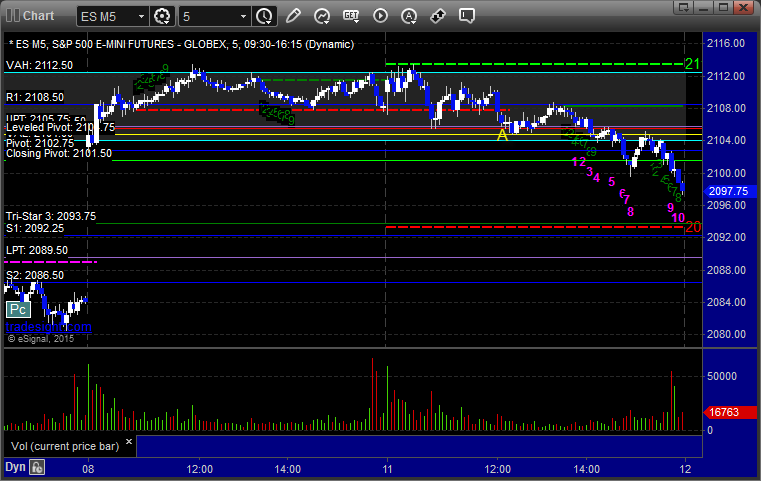Click the VAH: 2112.50 label
Viewport: 761px width, 481px height.
(39, 65)
